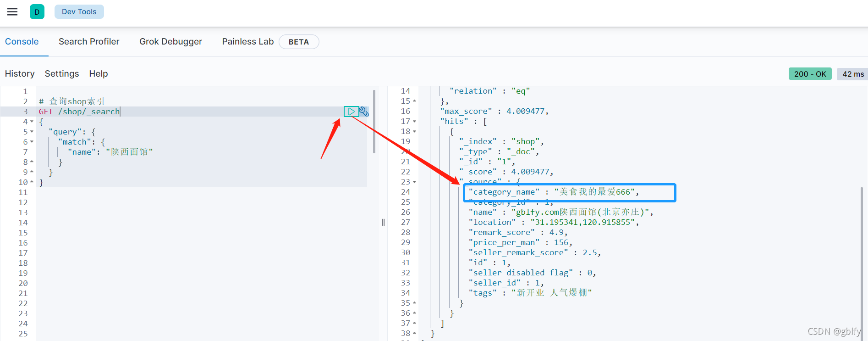868x341 pixels.
Task: Click the "seller_id" : 1 line
Action: 506,283
